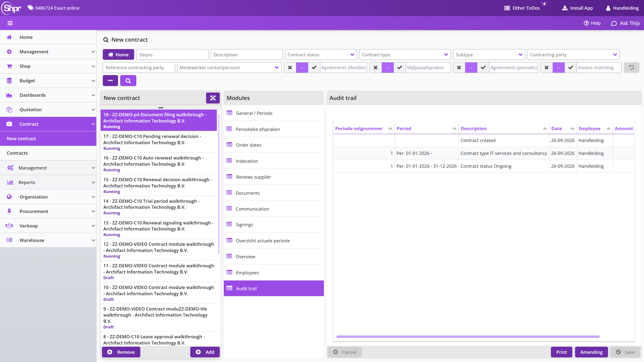This screenshot has width=644, height=362.
Task: Open Ask Thijs chat
Action: 625,23
